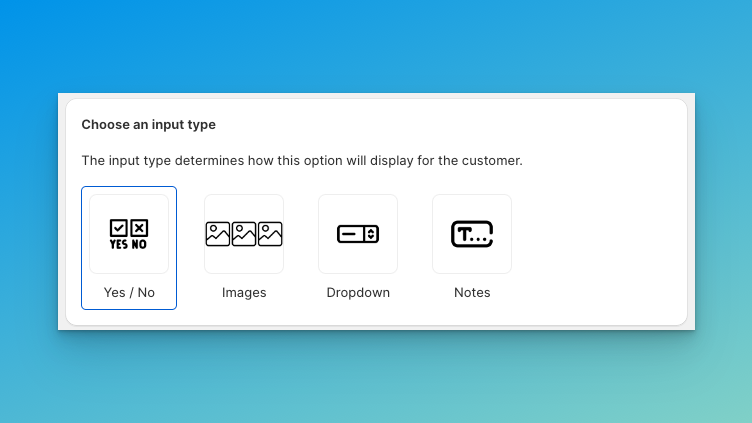Click the ellipsis dots in Notes icon
Image resolution: width=752 pixels, height=423 pixels.
[480, 239]
